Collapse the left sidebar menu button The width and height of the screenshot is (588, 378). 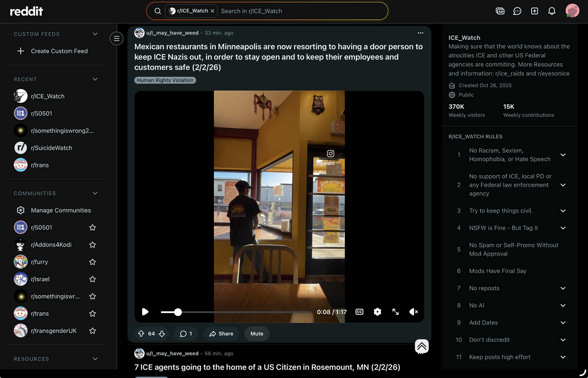117,38
